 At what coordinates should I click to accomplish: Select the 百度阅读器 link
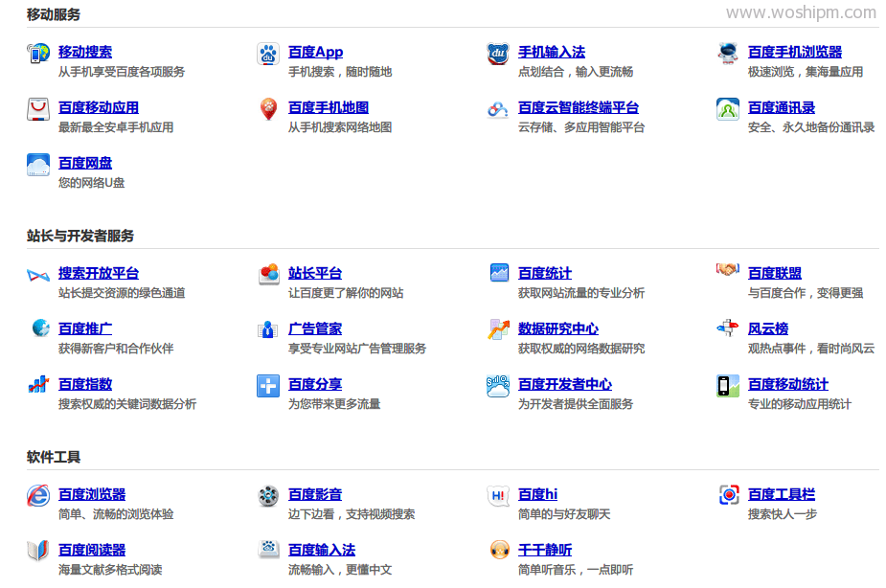point(92,550)
